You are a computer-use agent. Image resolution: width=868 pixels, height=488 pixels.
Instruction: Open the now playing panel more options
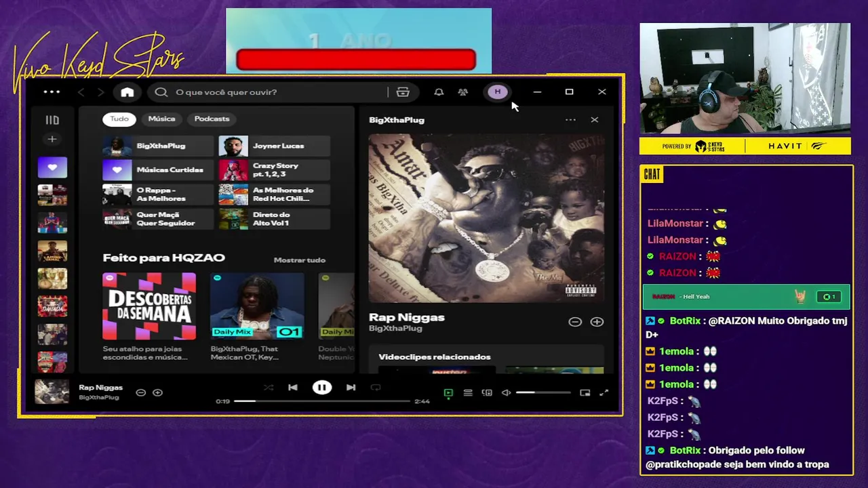tap(570, 120)
